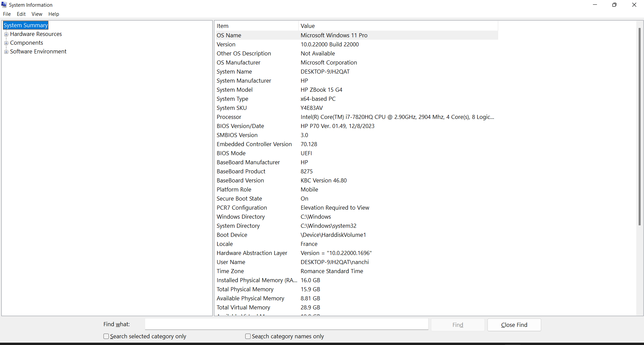Click the Locale item
The width and height of the screenshot is (644, 345).
pos(225,244)
